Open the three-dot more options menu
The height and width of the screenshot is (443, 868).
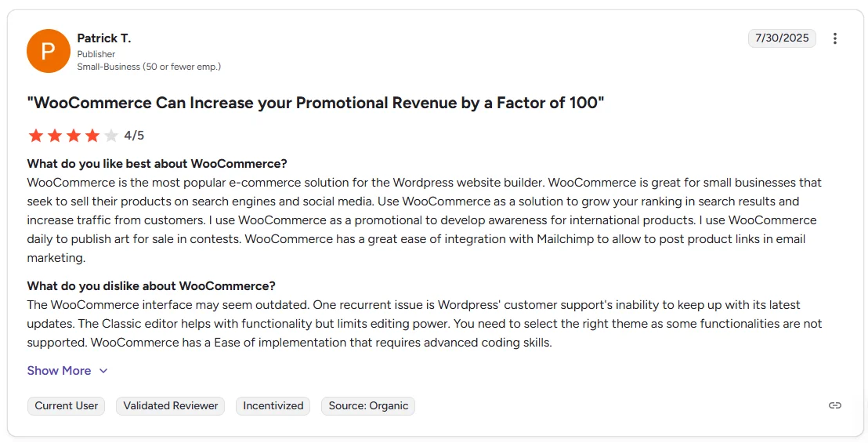[x=835, y=38]
